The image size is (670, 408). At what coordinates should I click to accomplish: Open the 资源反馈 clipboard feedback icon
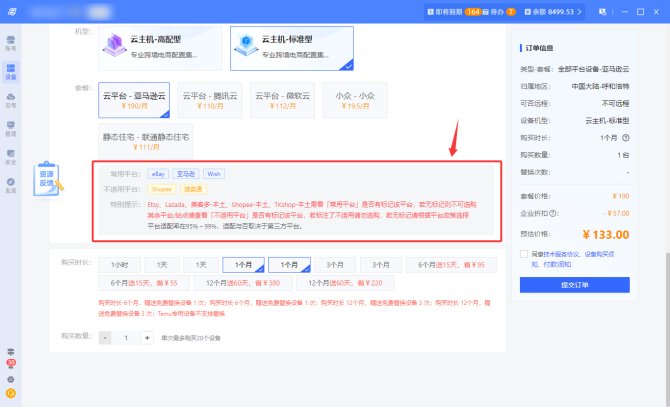[x=48, y=179]
